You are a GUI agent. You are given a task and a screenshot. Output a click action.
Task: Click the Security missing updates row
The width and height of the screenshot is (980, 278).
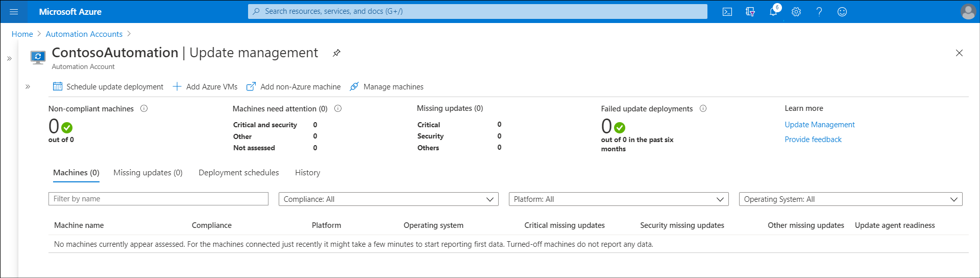(459, 136)
